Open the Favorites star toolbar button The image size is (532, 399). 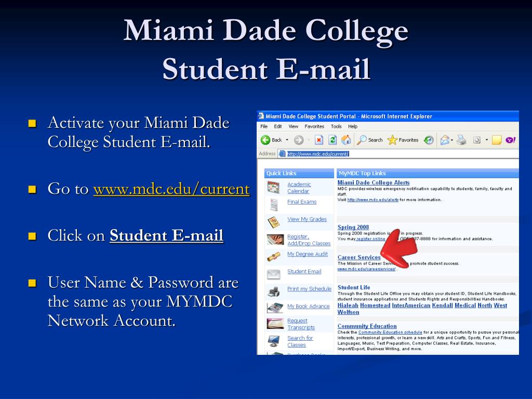403,140
